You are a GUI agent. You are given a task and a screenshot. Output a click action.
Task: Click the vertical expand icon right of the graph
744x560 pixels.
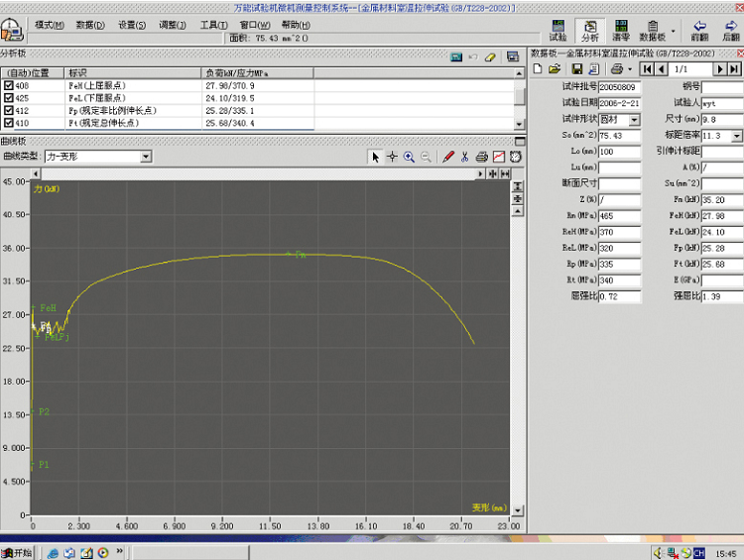coord(518,186)
